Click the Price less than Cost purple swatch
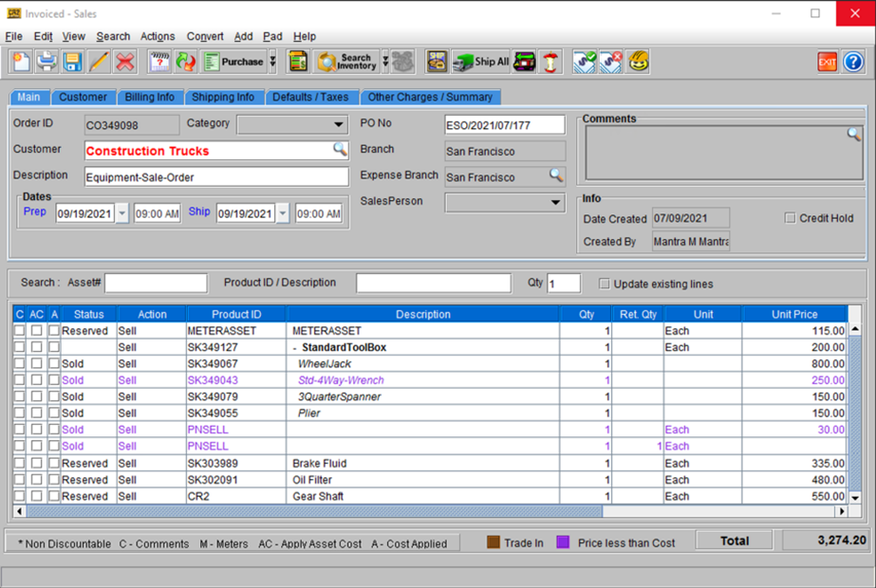 [x=563, y=542]
